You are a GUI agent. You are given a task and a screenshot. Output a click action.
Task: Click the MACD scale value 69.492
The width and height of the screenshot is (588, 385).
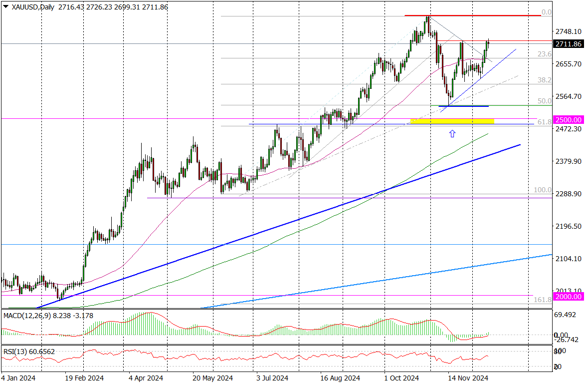click(565, 315)
